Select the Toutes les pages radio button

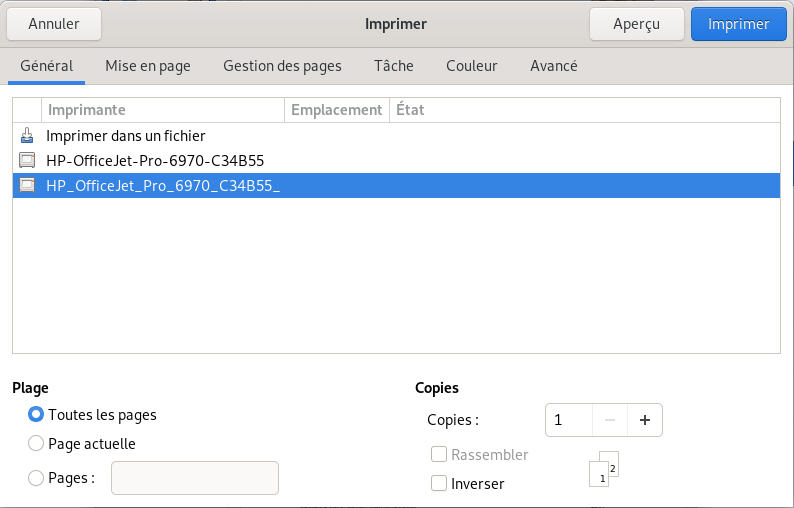[36, 415]
